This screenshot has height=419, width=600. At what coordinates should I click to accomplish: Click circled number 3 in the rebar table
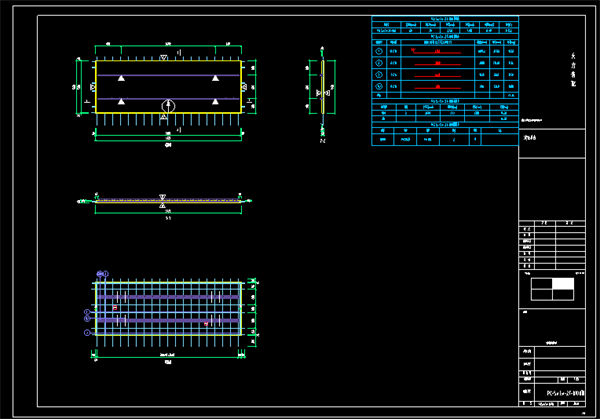tap(379, 74)
